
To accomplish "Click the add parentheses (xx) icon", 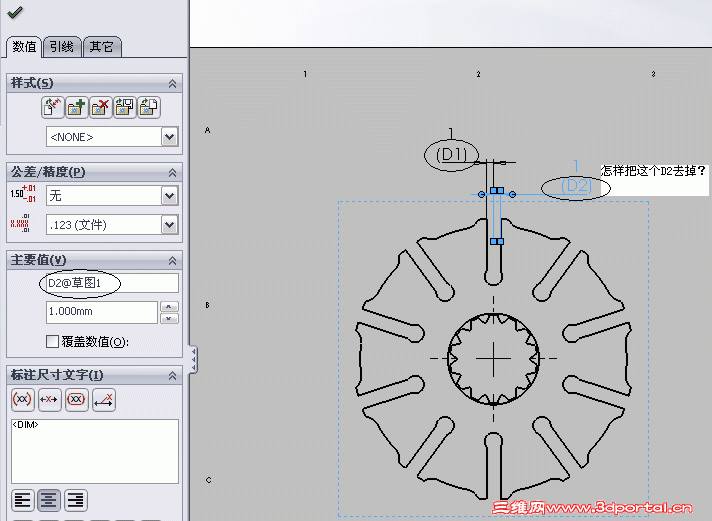I will click(x=22, y=400).
